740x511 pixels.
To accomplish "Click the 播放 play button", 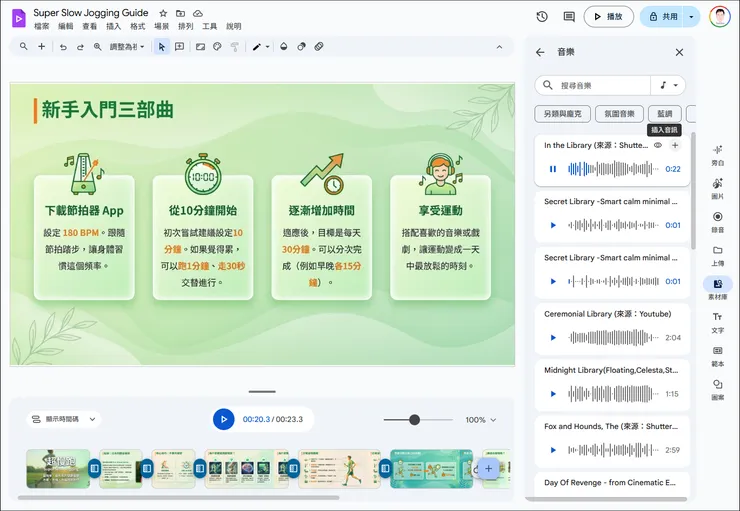I will click(608, 17).
